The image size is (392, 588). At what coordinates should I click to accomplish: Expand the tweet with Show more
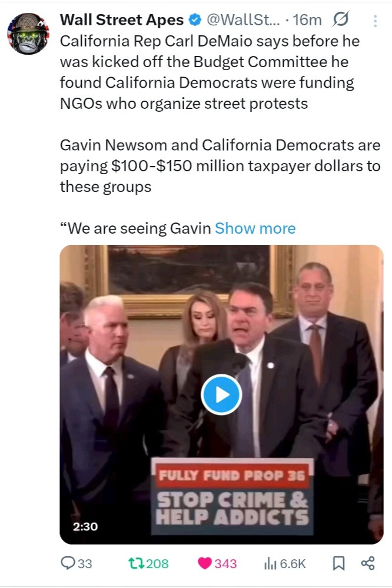(x=255, y=228)
